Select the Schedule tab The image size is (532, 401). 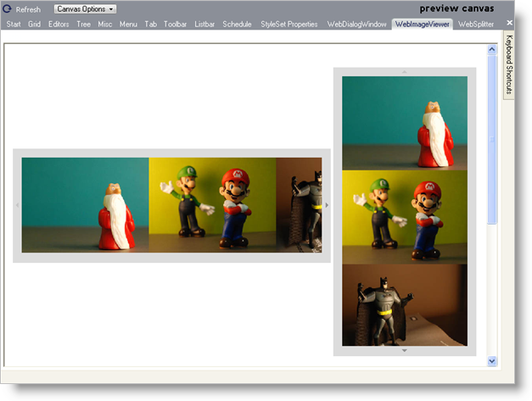point(237,24)
